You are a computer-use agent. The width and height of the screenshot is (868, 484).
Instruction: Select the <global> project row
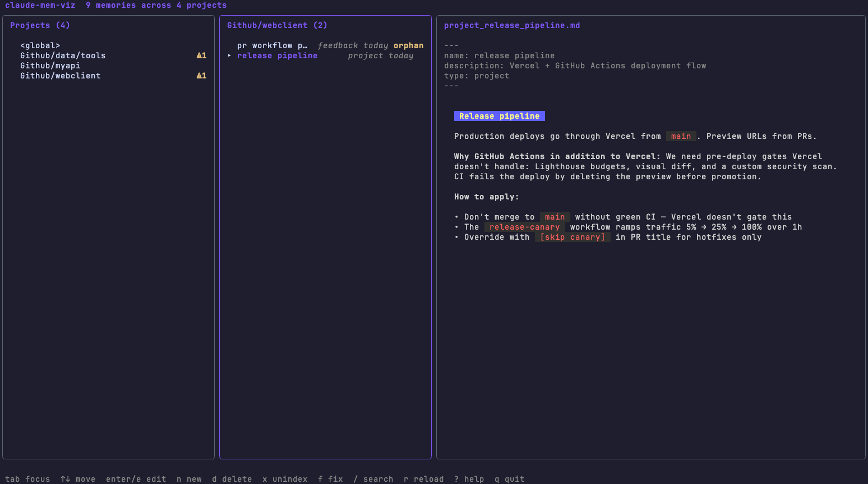click(108, 45)
